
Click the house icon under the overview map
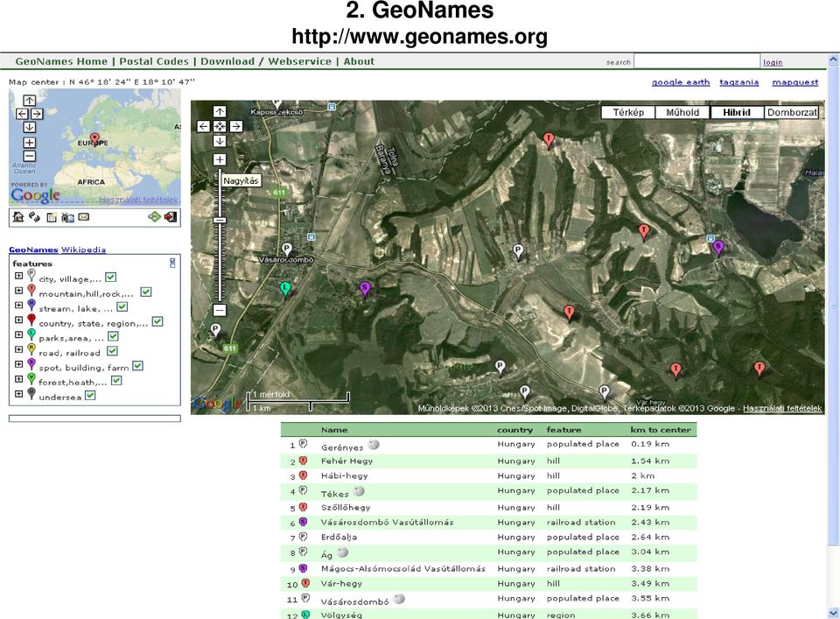tap(18, 217)
